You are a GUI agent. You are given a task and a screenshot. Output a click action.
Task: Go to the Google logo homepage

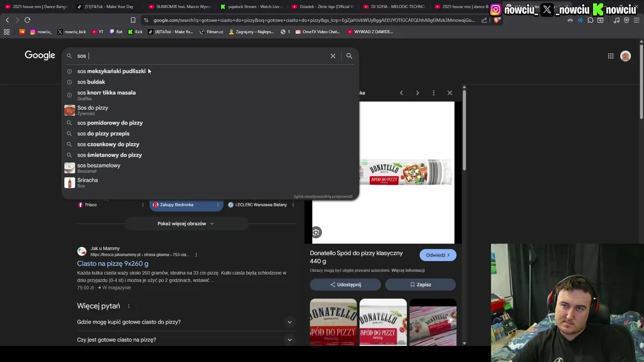point(40,55)
